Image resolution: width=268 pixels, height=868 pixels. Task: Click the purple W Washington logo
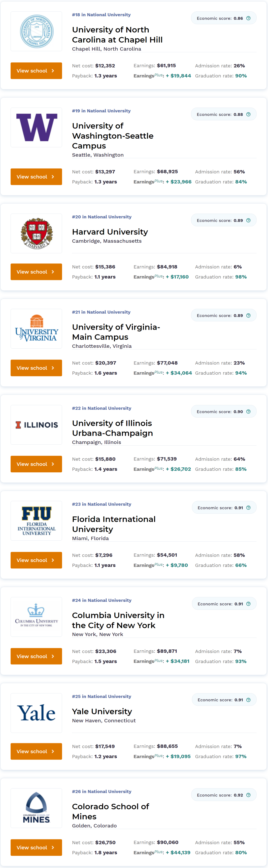click(x=36, y=127)
